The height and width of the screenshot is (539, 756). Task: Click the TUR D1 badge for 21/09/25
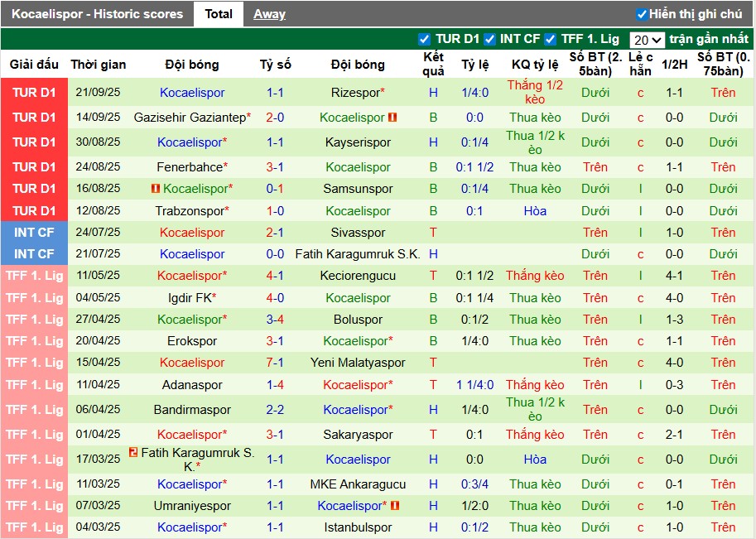point(34,93)
